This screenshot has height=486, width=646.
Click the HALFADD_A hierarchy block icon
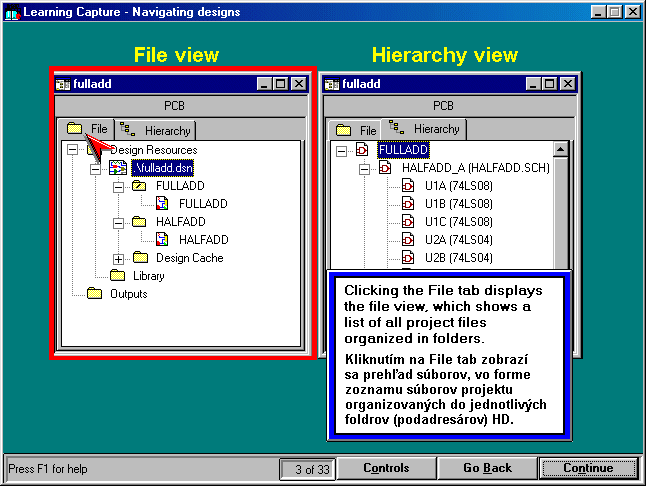pos(385,168)
